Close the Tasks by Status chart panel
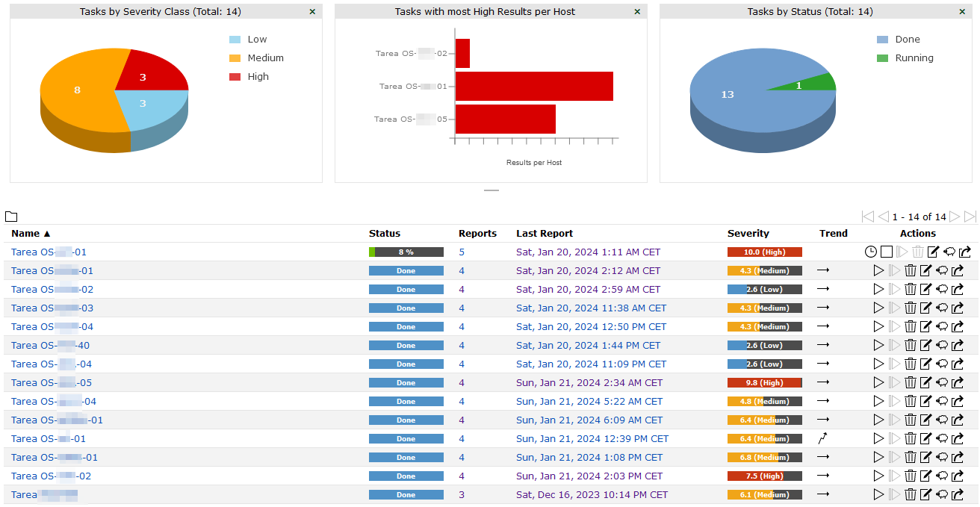 click(x=962, y=12)
